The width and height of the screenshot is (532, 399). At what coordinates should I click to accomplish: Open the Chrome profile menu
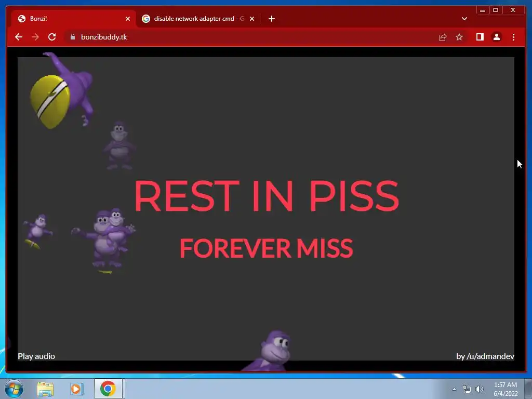click(x=496, y=37)
